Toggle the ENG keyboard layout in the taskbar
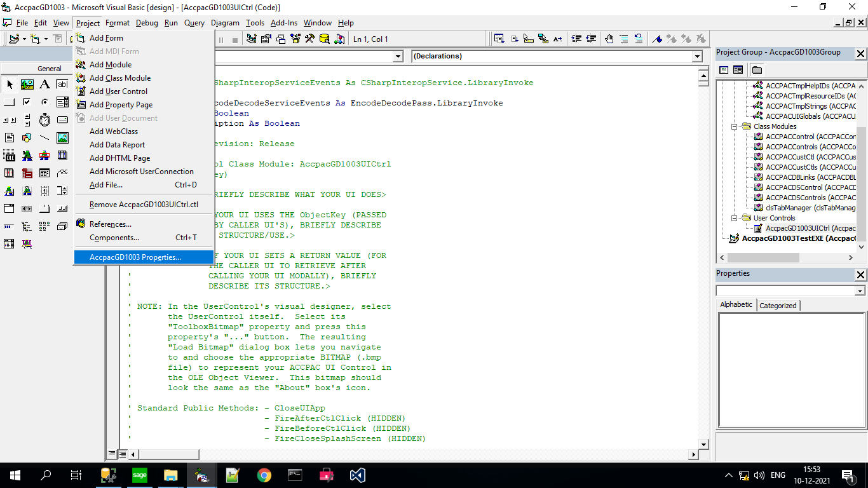Viewport: 868px width, 488px height. coord(778,475)
